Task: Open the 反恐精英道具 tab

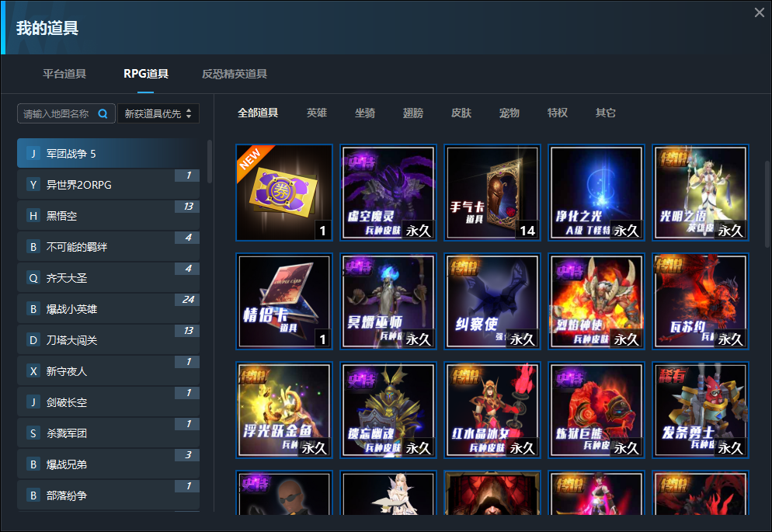Action: point(235,74)
